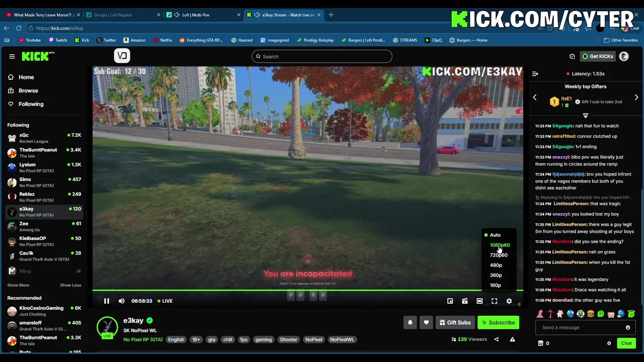Switch to What Made Terry Leave Manor tab
The width and height of the screenshot is (644, 362).
(x=42, y=15)
